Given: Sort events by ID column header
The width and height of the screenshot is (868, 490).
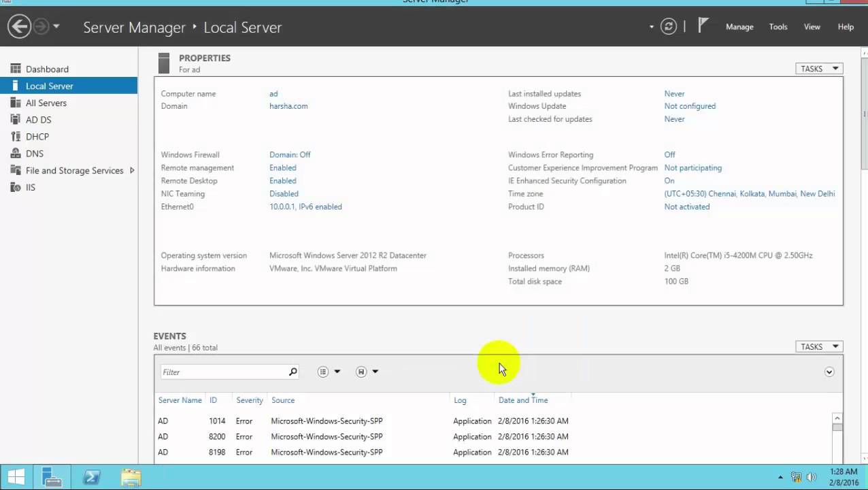Looking at the screenshot, I should click(x=213, y=400).
